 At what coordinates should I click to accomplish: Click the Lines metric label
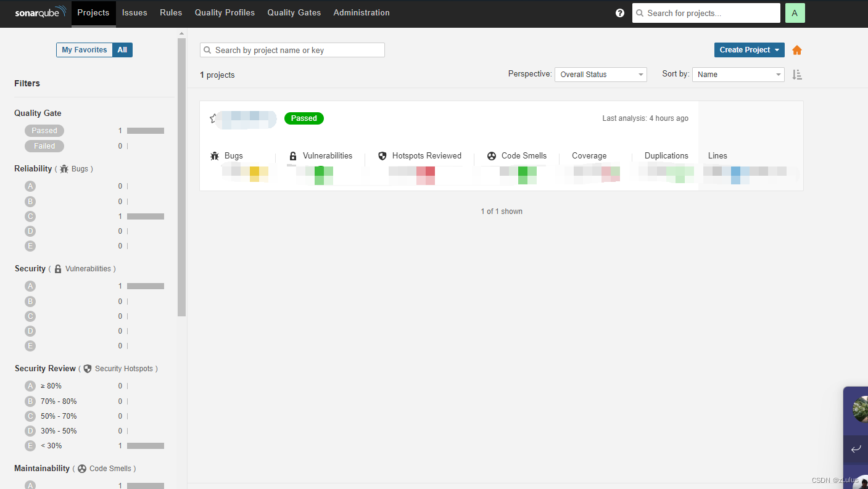click(717, 156)
